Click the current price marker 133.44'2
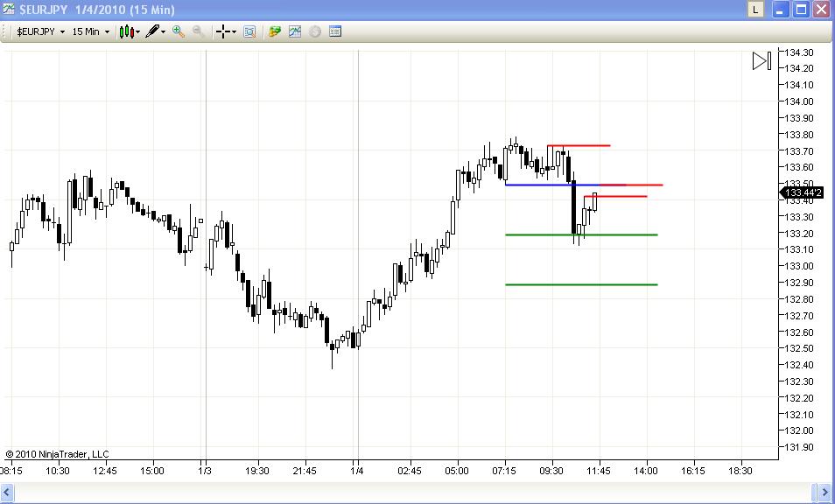The image size is (835, 504). tap(802, 192)
